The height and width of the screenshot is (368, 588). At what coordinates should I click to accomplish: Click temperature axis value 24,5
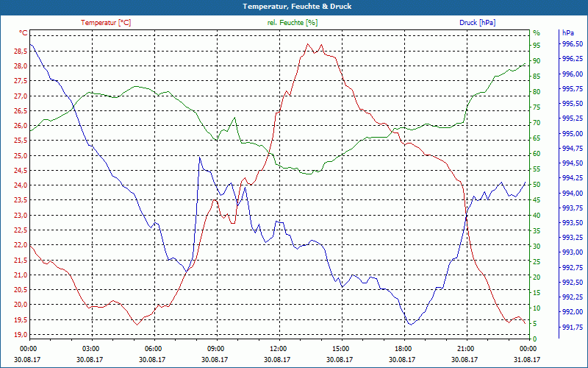click(21, 171)
